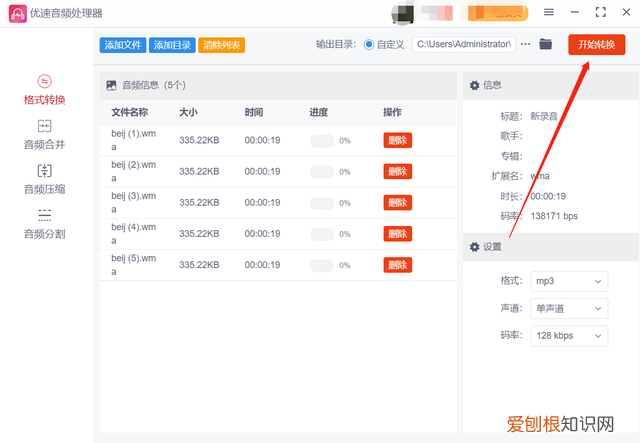The height and width of the screenshot is (443, 640).
Task: Click the 大小 column header
Action: pyautogui.click(x=188, y=112)
